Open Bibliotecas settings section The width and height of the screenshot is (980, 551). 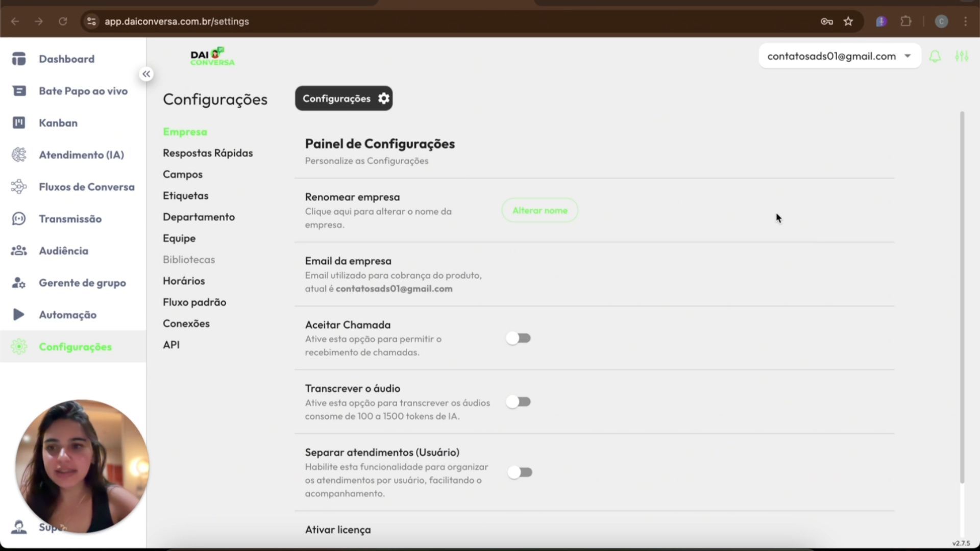pyautogui.click(x=189, y=260)
